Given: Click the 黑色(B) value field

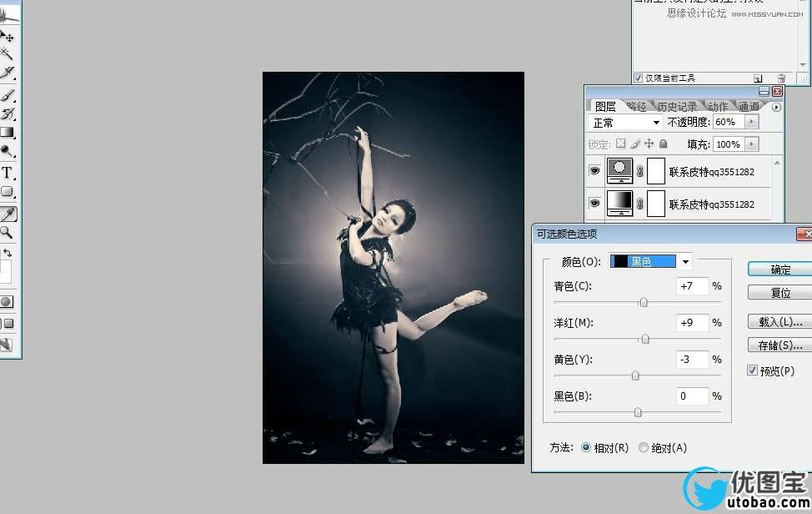Looking at the screenshot, I should pos(693,396).
